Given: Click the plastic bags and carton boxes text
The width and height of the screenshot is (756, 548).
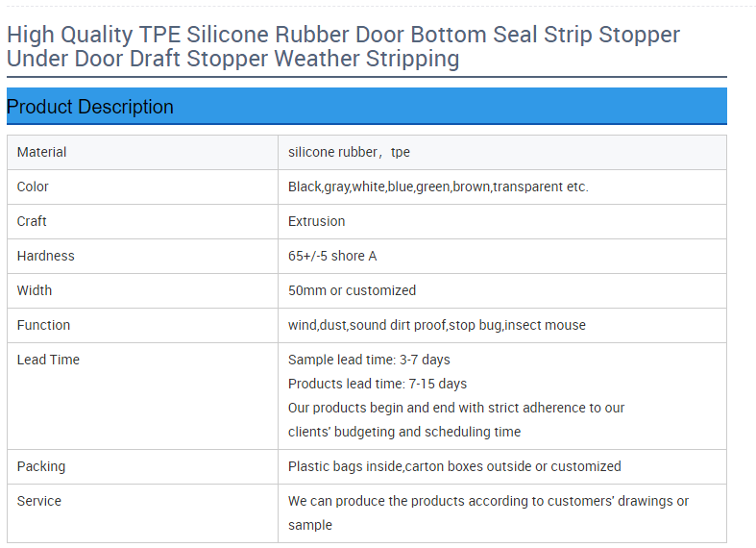Looking at the screenshot, I should coord(454,466).
